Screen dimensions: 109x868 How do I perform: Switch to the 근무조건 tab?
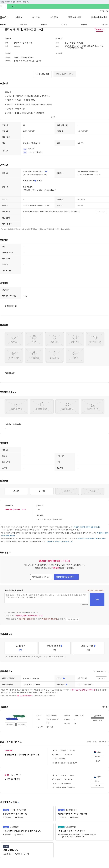click(x=23, y=25)
